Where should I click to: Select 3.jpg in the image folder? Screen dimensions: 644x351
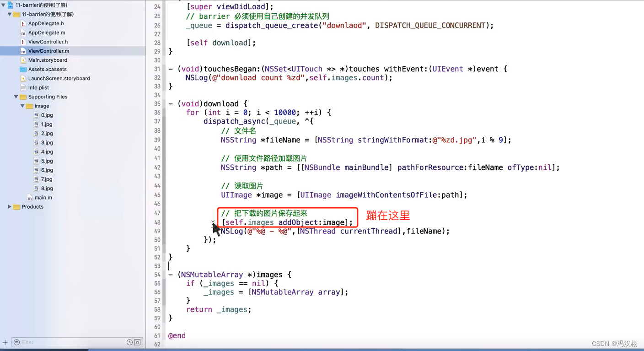(x=47, y=142)
